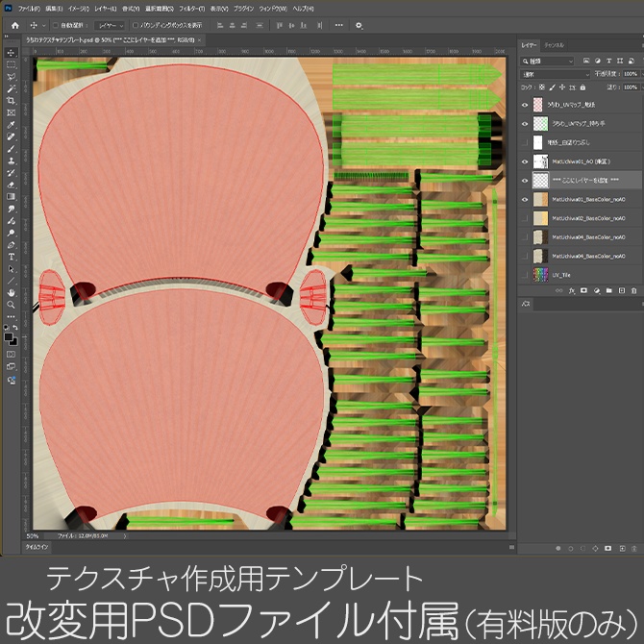Click the background color swatch
Image resolution: width=644 pixels, height=644 pixels.
pyautogui.click(x=14, y=342)
